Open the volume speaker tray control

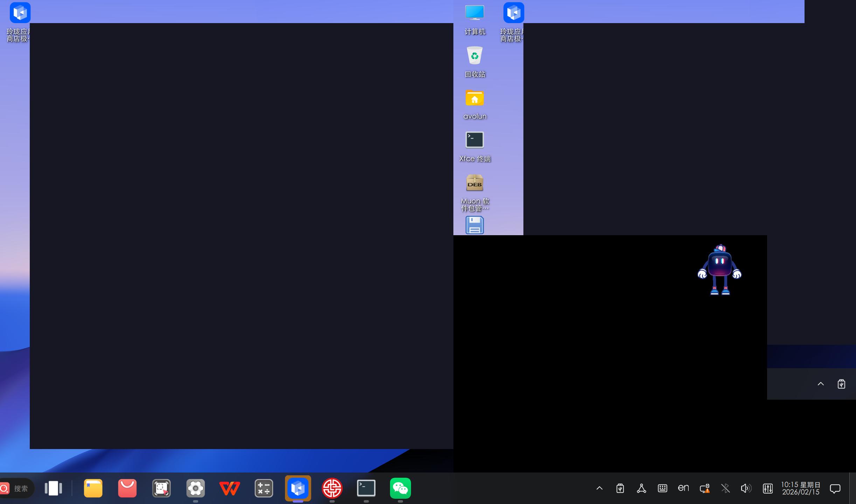[746, 488]
